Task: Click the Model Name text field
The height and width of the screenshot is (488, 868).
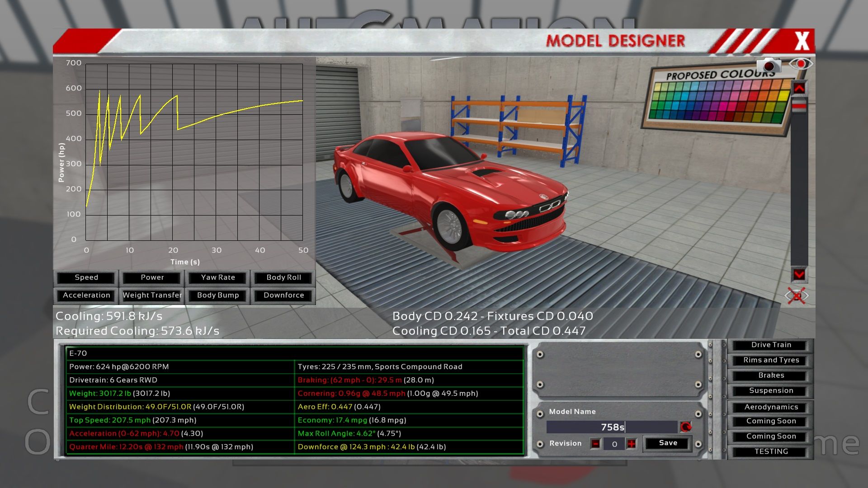Action: [x=612, y=427]
